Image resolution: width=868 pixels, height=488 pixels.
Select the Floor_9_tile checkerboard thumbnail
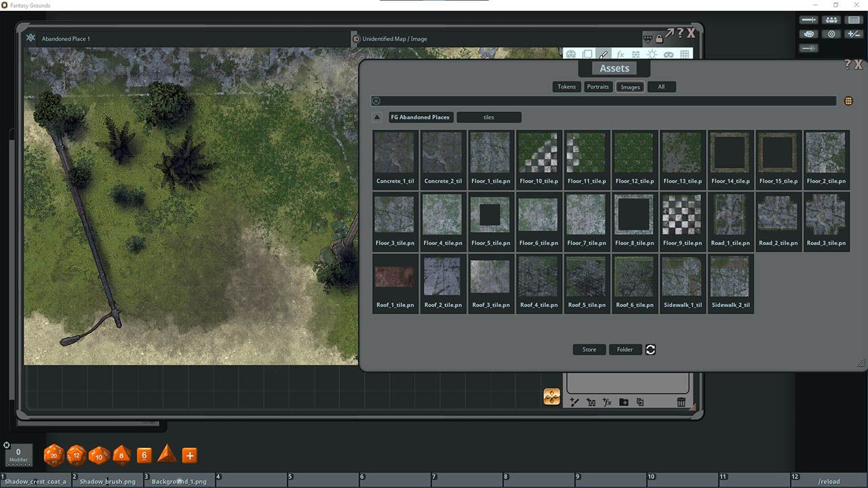(x=682, y=222)
